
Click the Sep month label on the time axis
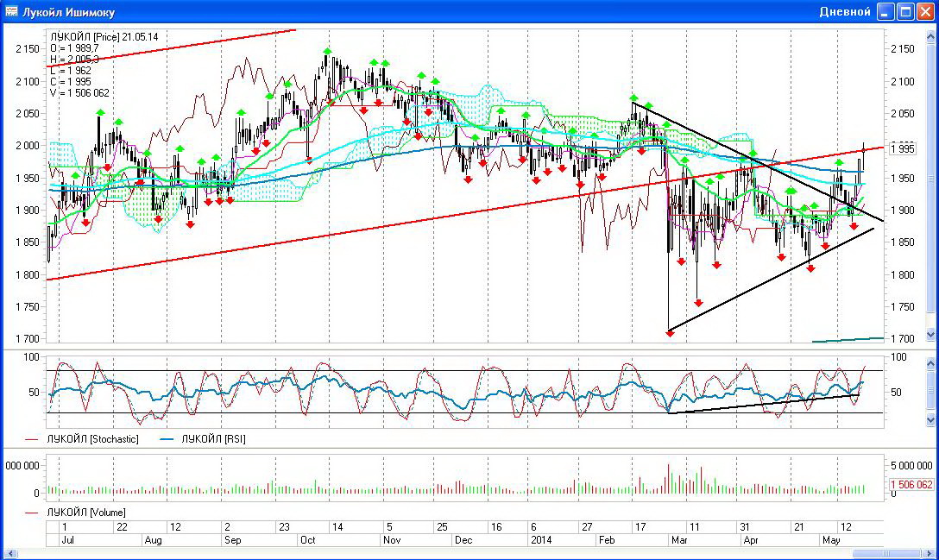click(232, 540)
